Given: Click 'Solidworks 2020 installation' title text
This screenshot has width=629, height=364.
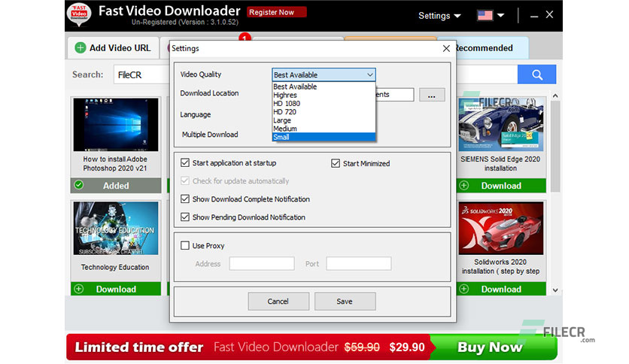Looking at the screenshot, I should pyautogui.click(x=500, y=266).
